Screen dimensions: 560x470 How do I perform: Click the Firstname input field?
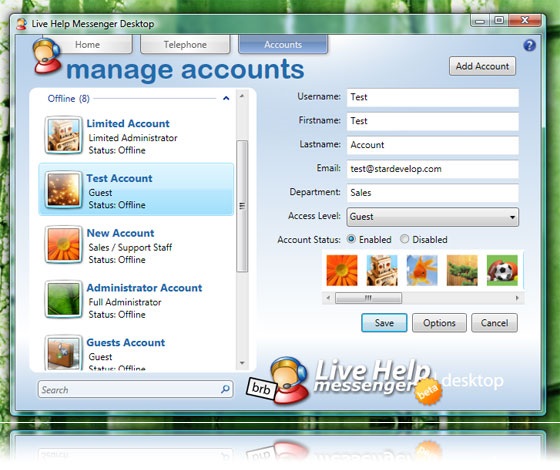432,121
